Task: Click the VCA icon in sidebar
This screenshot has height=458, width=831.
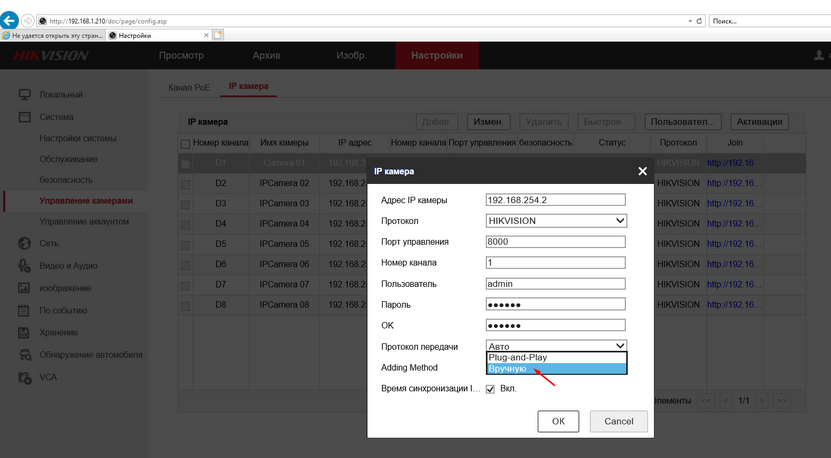Action: click(x=24, y=377)
